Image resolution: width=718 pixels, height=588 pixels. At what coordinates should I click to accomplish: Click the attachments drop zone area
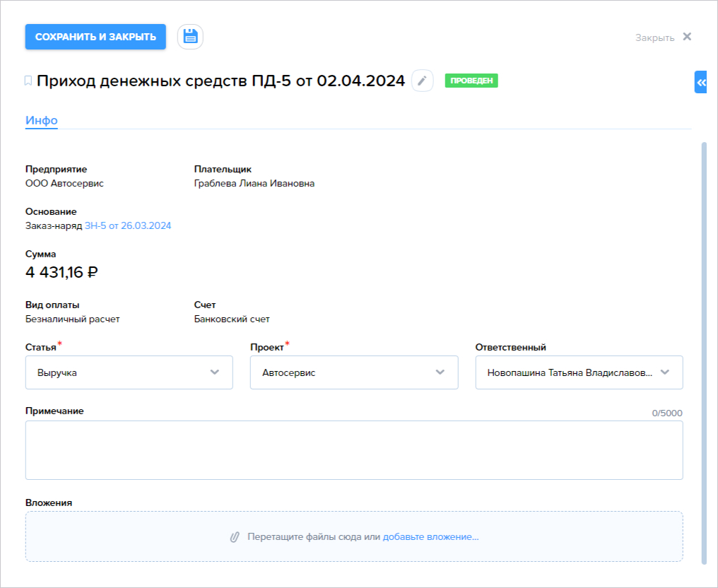point(354,536)
